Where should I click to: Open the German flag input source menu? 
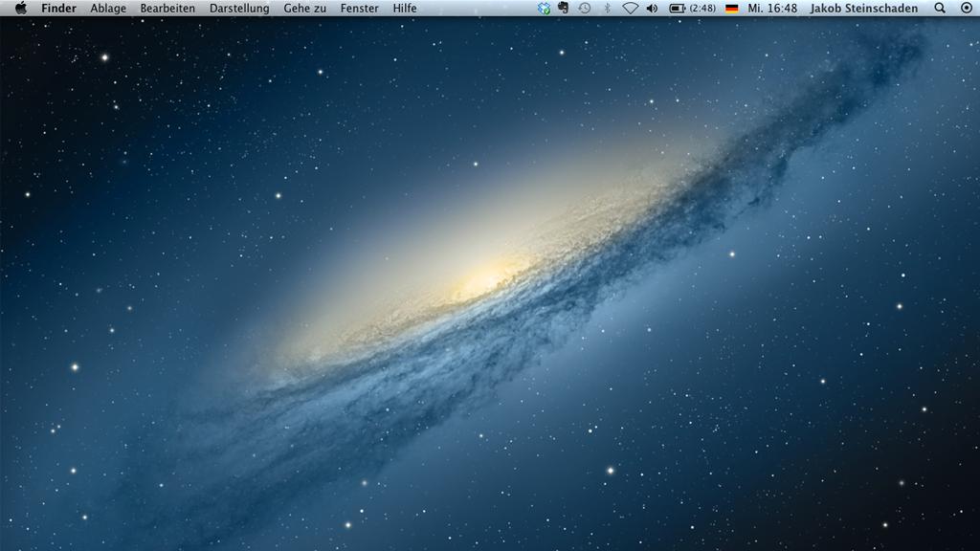point(732,8)
